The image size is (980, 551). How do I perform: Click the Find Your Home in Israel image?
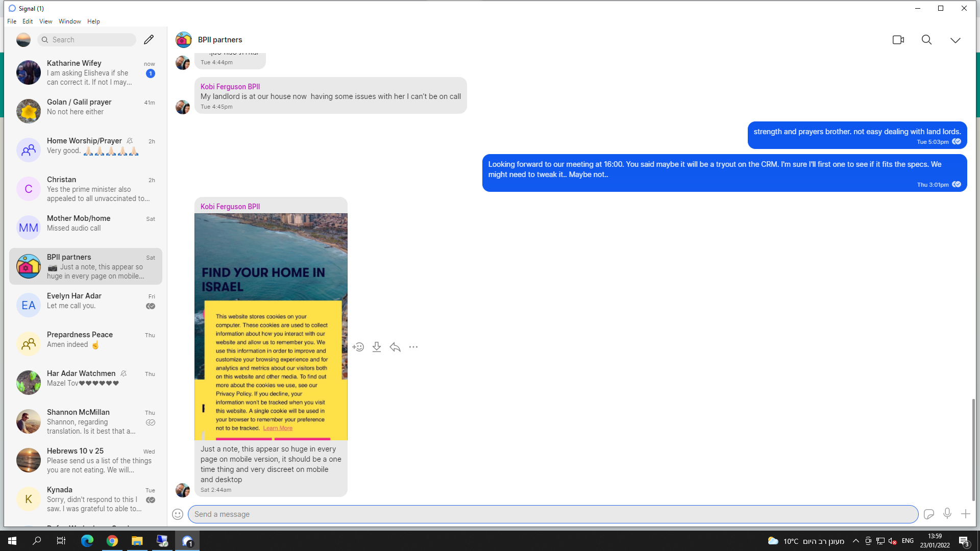(x=271, y=327)
